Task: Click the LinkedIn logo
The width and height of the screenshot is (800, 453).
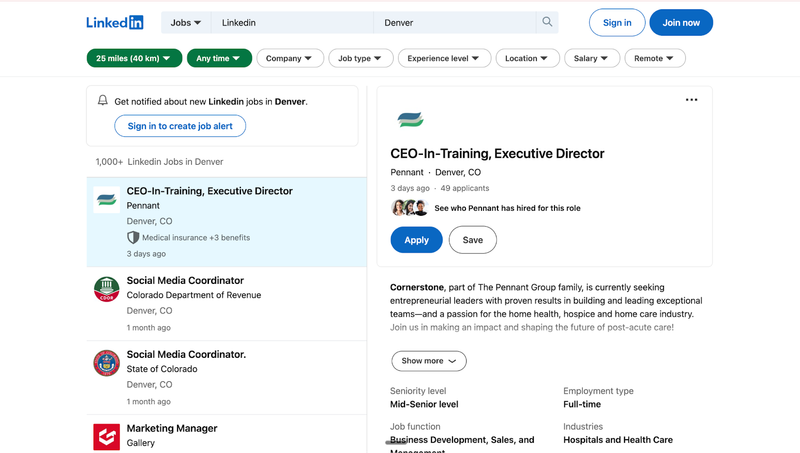Action: (x=114, y=22)
